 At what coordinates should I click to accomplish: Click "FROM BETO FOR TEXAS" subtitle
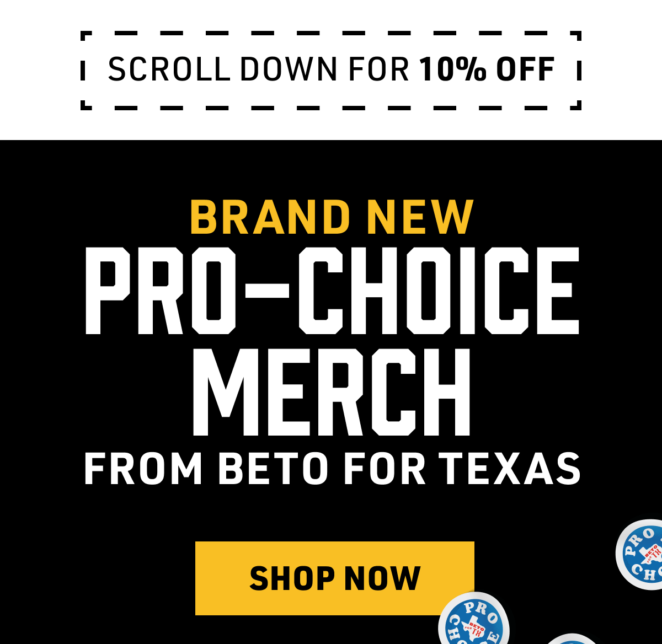coord(332,469)
